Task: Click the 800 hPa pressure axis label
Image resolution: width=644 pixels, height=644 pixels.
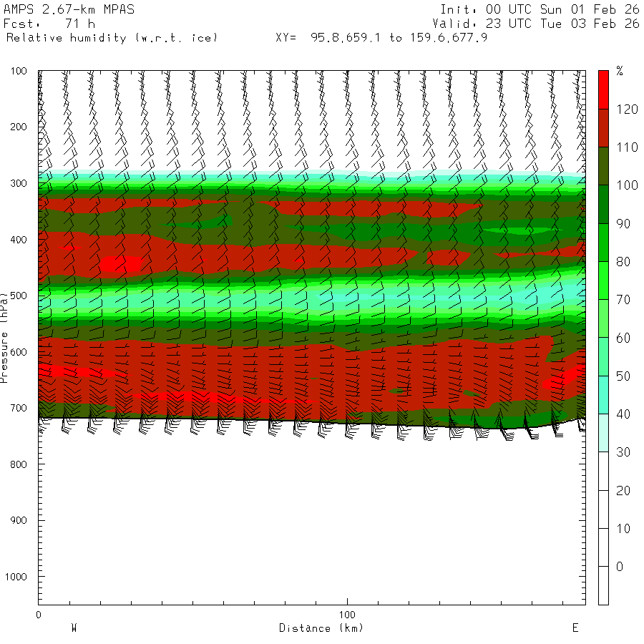Action: [x=19, y=464]
